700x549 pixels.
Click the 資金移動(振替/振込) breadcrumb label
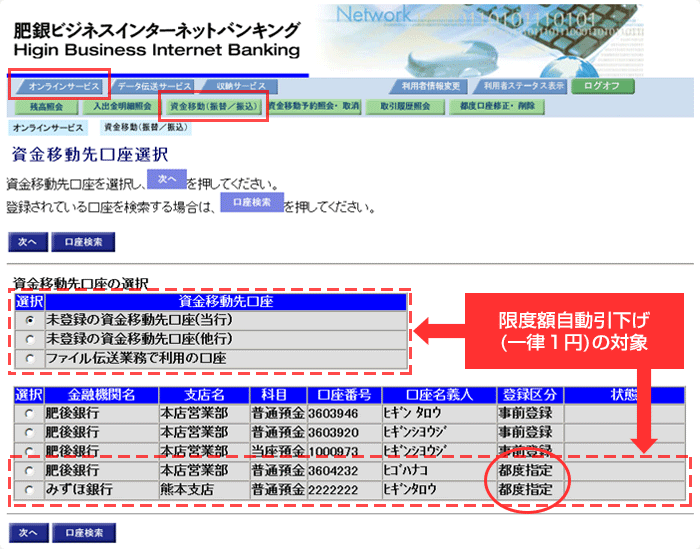coord(145,128)
